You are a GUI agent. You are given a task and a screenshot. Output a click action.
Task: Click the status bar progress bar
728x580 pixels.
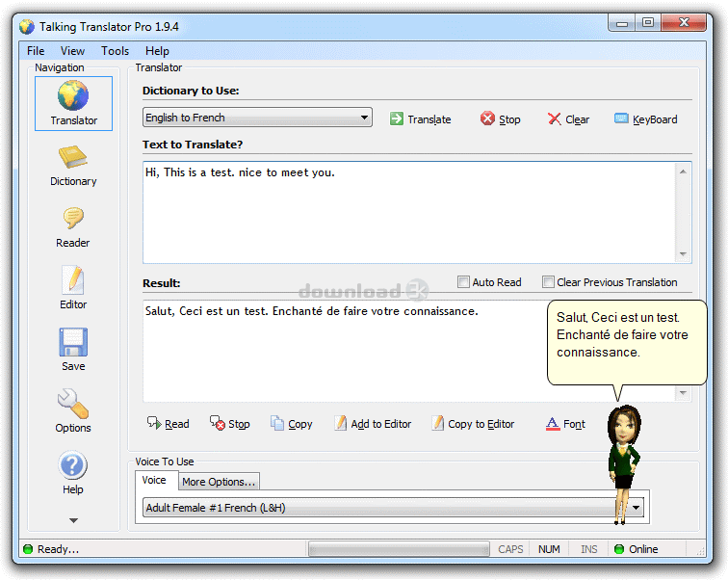pyautogui.click(x=399, y=549)
